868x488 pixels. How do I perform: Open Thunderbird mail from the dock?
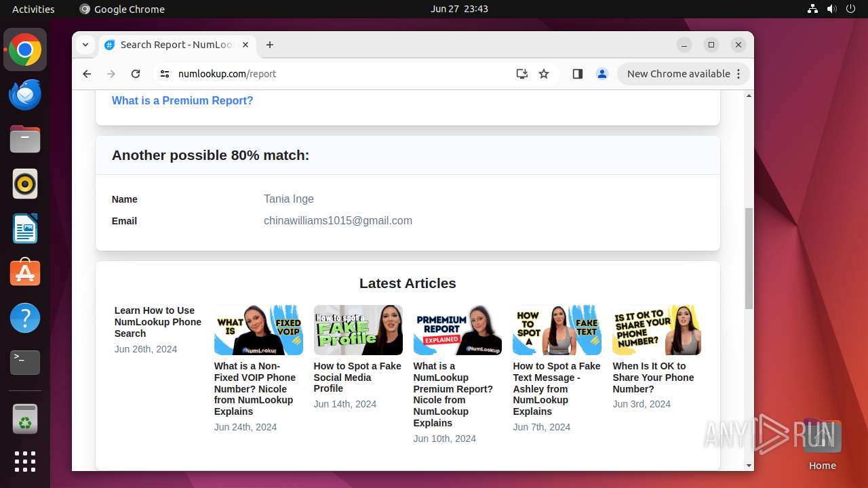click(25, 95)
